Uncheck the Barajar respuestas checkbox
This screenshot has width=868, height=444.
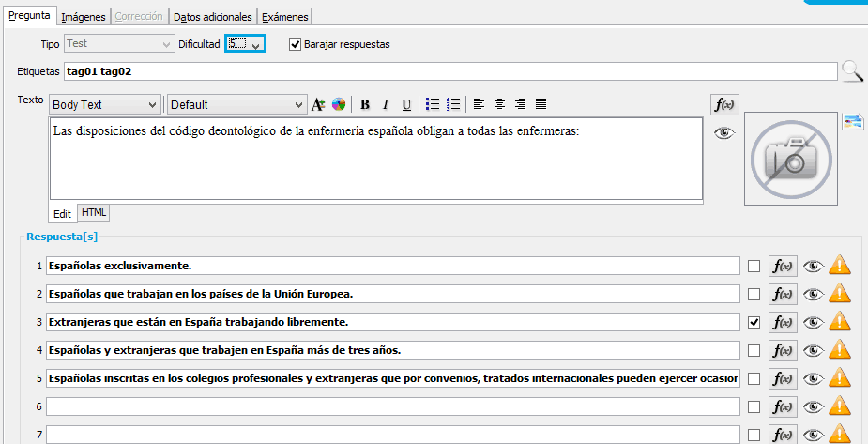296,44
